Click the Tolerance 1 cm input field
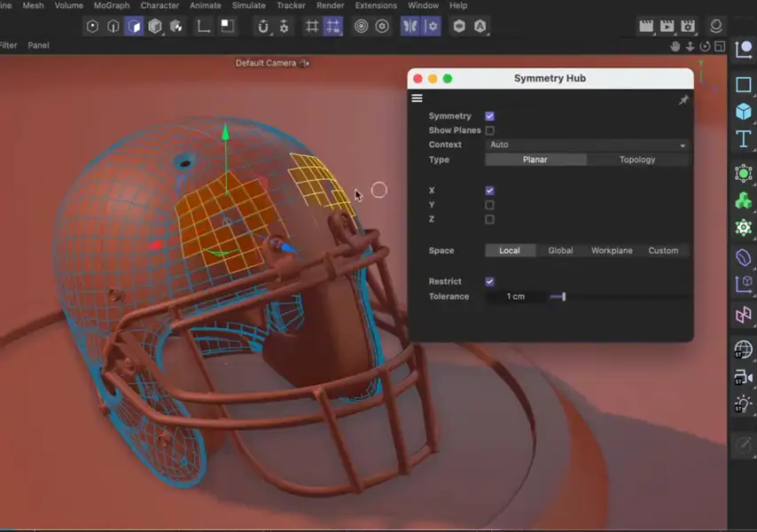 tap(515, 296)
